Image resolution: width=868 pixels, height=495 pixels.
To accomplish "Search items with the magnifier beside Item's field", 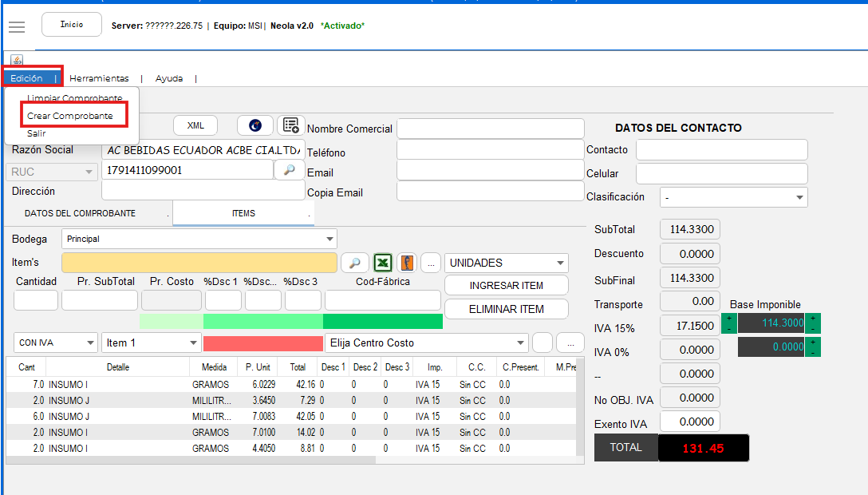I will 355,263.
